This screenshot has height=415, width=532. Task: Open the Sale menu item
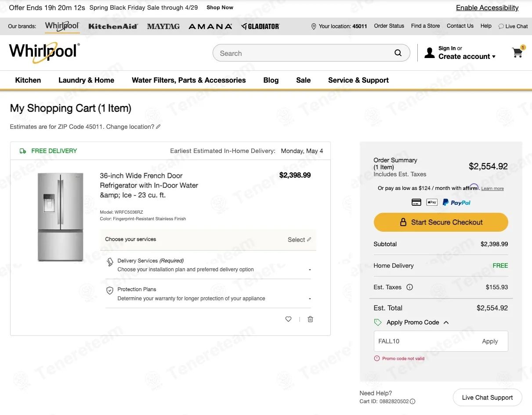303,80
